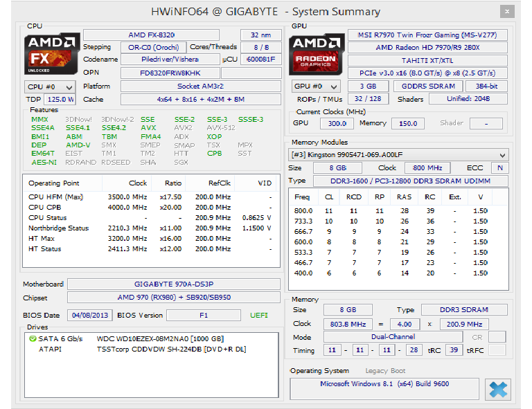This screenshot has width=532, height=409.
Task: Click the memory Type DDR3 SDRAM field
Action: click(x=464, y=310)
